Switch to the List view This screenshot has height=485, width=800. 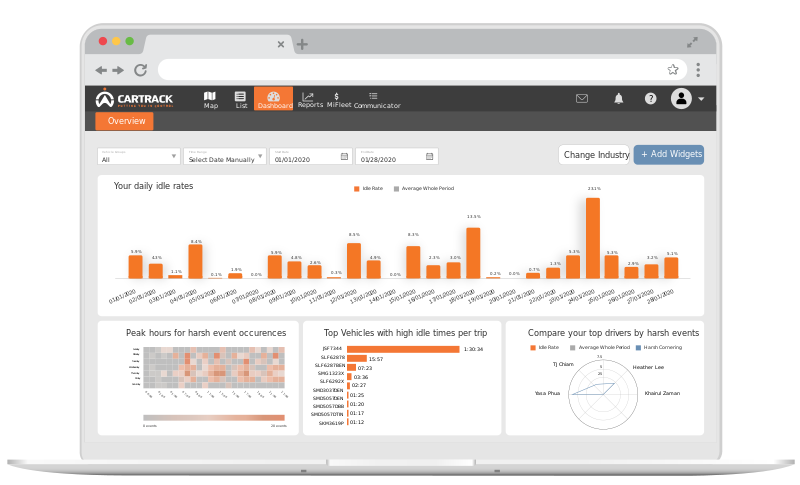(241, 99)
